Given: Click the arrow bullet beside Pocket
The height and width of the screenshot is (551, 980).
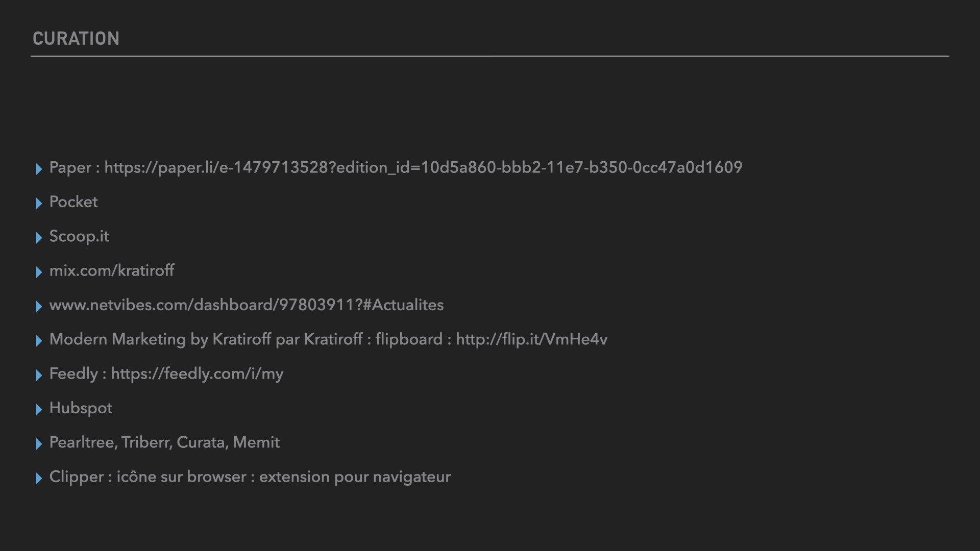Looking at the screenshot, I should pos(39,204).
